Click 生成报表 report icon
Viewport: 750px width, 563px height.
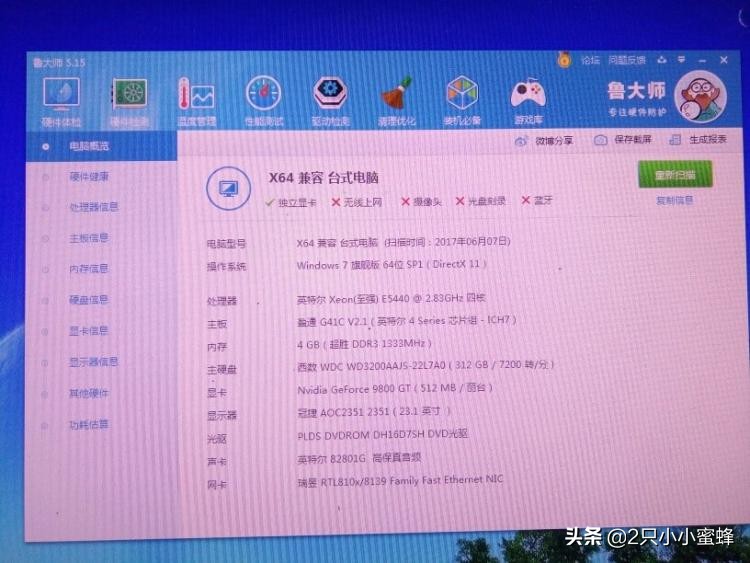[674, 140]
